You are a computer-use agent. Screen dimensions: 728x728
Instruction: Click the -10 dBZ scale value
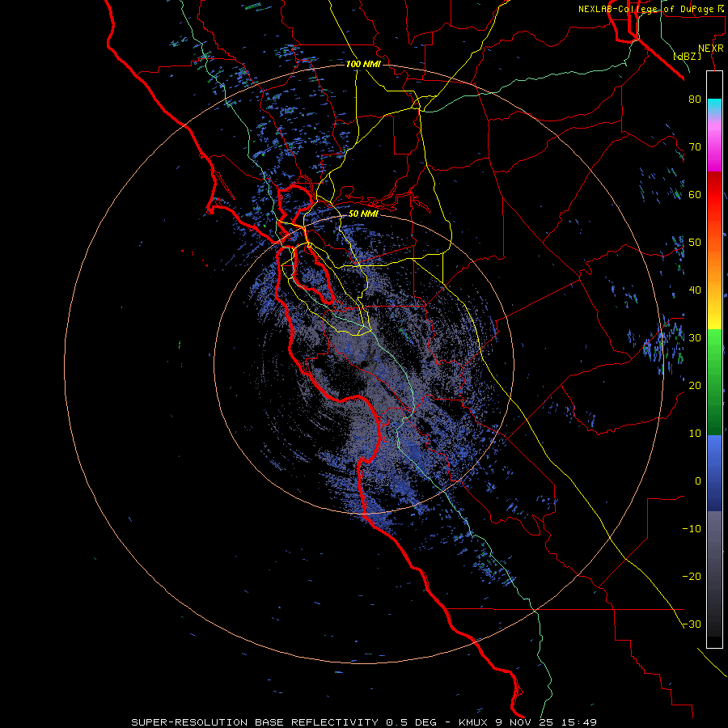pyautogui.click(x=692, y=529)
